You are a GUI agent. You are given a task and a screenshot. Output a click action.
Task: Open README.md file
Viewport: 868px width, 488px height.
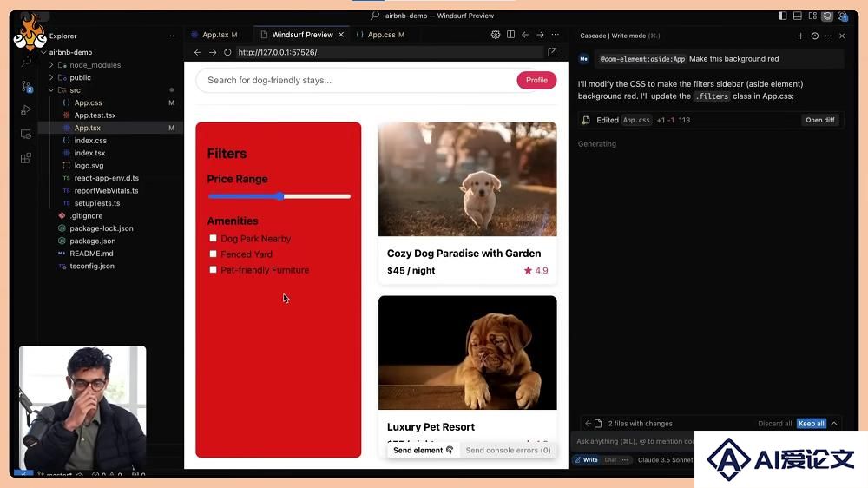(91, 254)
